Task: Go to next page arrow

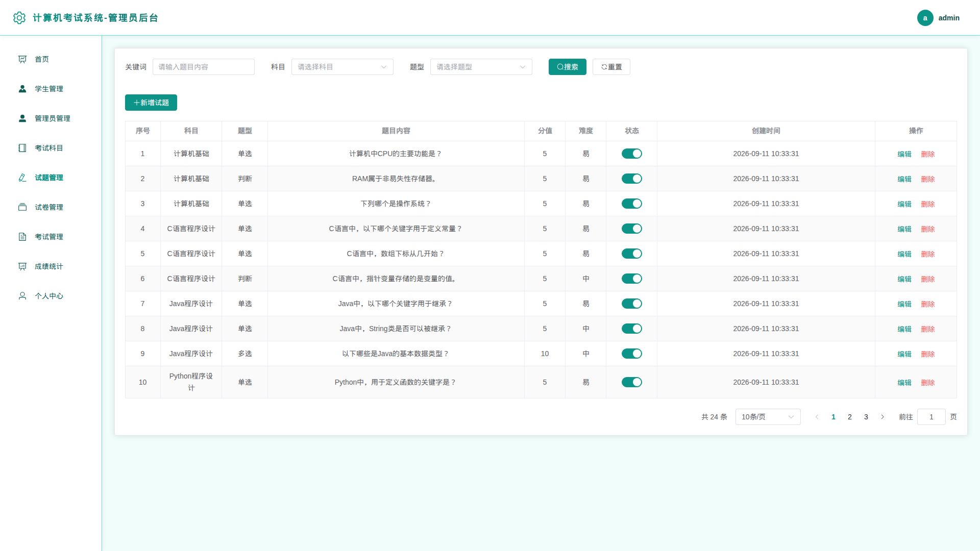Action: coord(883,417)
